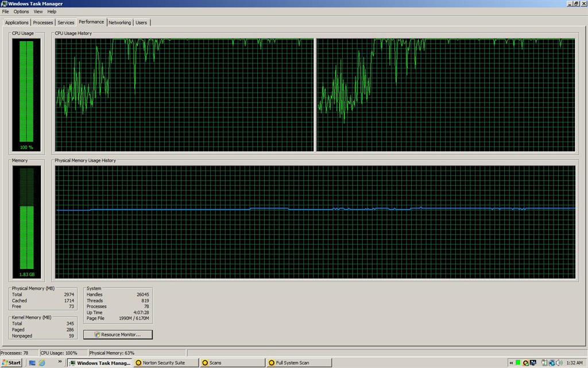Click the green Task Manager CPU tray icon
588x368 pixels.
518,363
